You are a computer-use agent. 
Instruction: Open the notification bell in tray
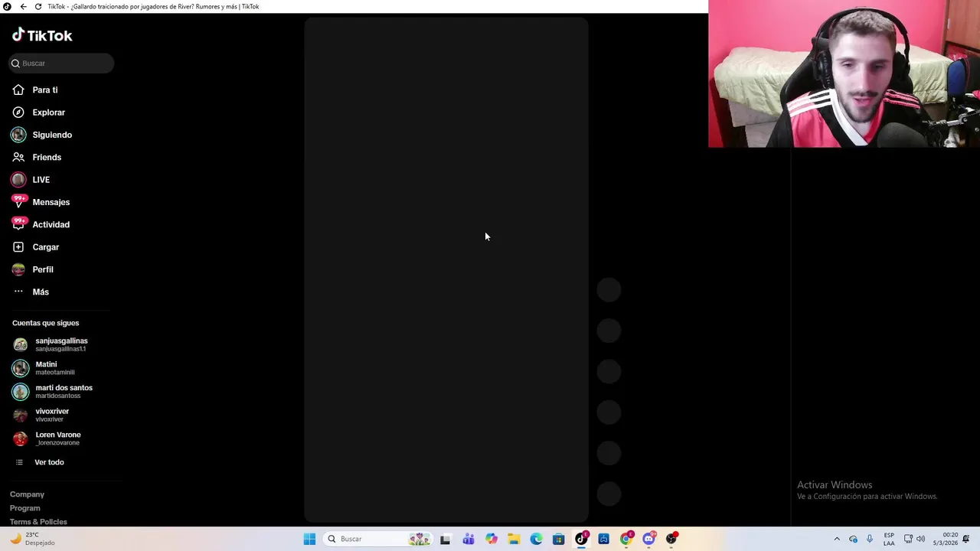(967, 539)
